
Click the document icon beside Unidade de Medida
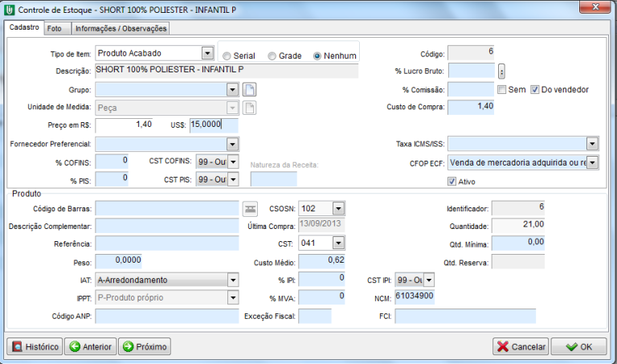250,107
